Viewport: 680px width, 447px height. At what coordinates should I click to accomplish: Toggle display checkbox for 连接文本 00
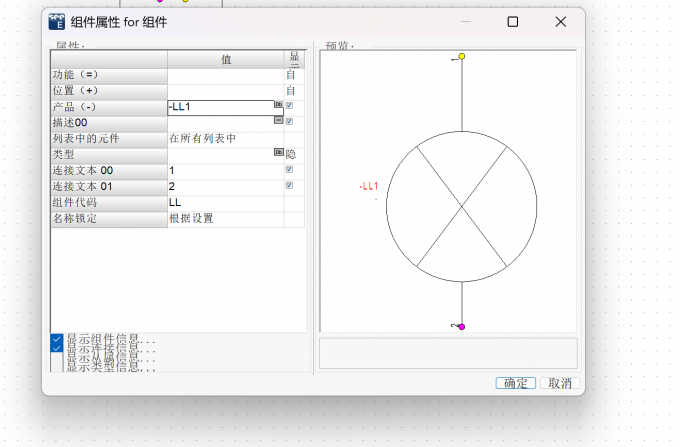(x=289, y=170)
